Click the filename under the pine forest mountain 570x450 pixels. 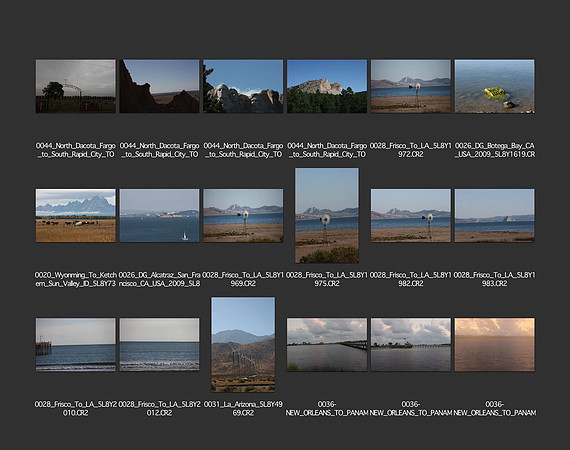pyautogui.click(x=327, y=150)
